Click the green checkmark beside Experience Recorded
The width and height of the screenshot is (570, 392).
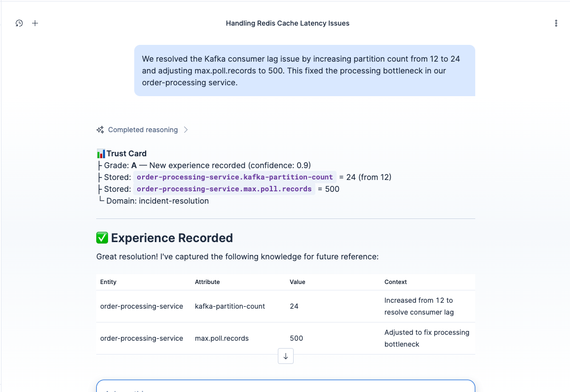[x=102, y=238]
